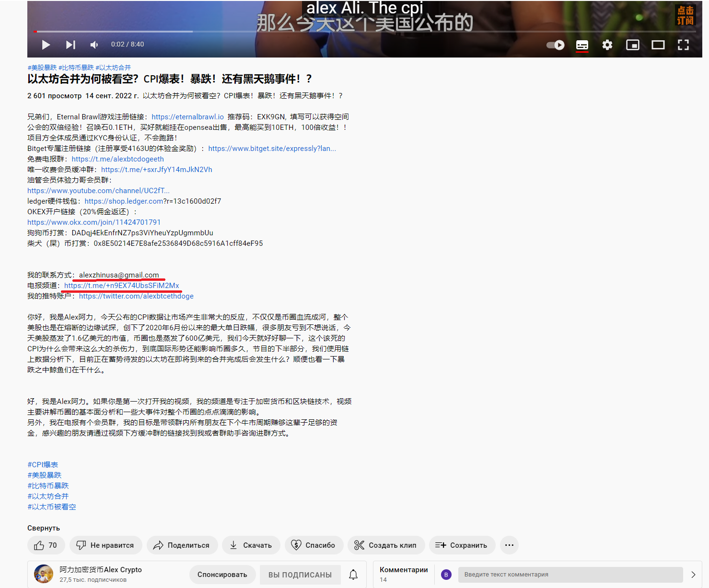Send a Спасибо super thanks

coord(314,545)
